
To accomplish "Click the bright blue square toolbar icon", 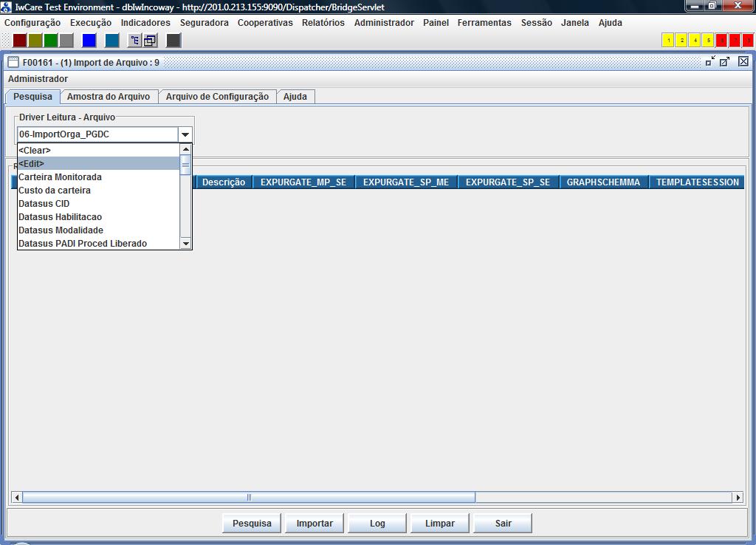I will coord(89,41).
